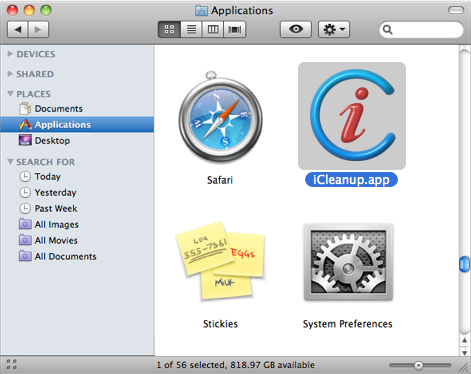Click the Applications sidebar icon
Viewport: 471px width, 374px height.
point(25,124)
